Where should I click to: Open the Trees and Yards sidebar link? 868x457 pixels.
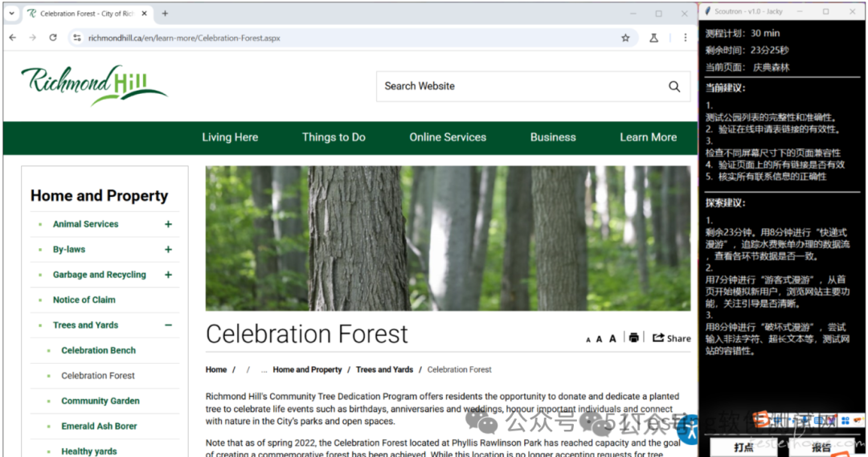coord(86,325)
